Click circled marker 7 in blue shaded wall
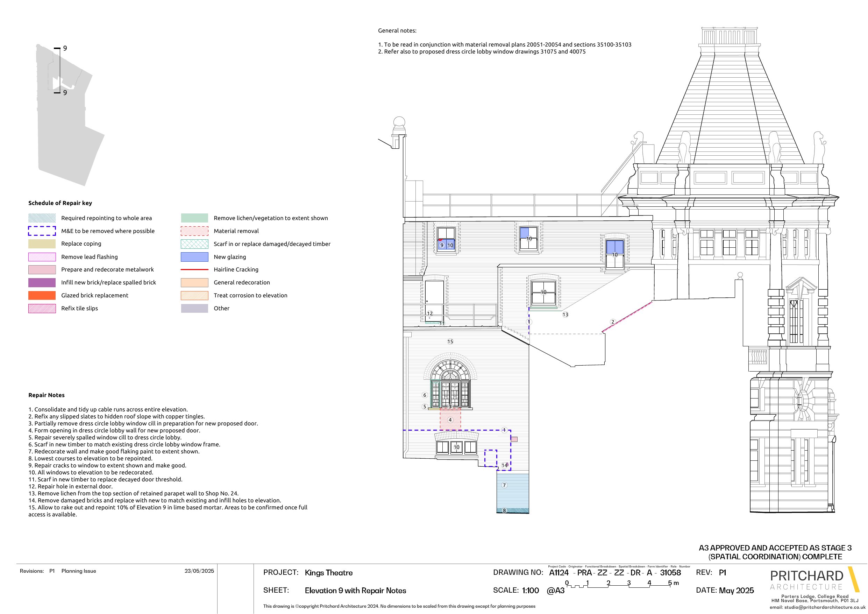Viewport: 868px width, 614px height. [x=504, y=485]
